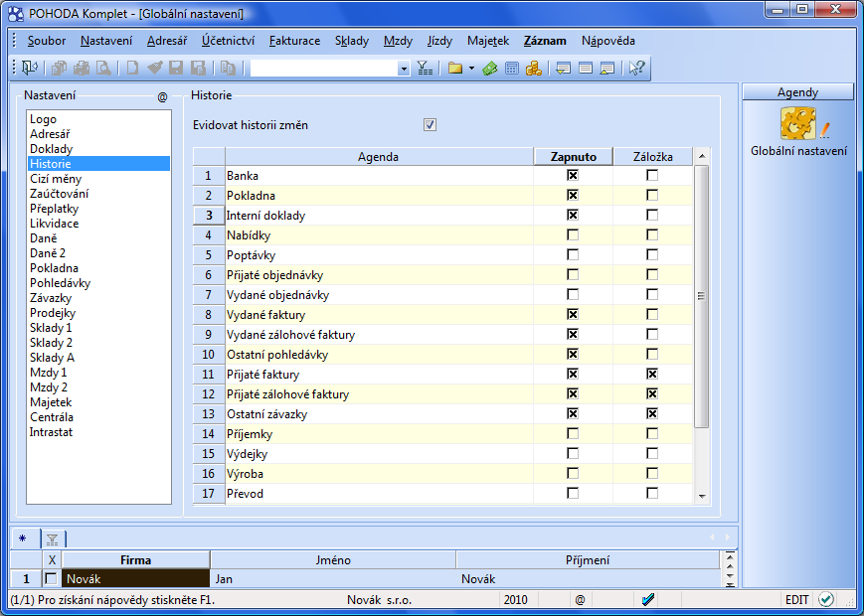Image resolution: width=864 pixels, height=616 pixels.
Task: Check Záložka box for Pokladna row
Action: pyautogui.click(x=652, y=196)
